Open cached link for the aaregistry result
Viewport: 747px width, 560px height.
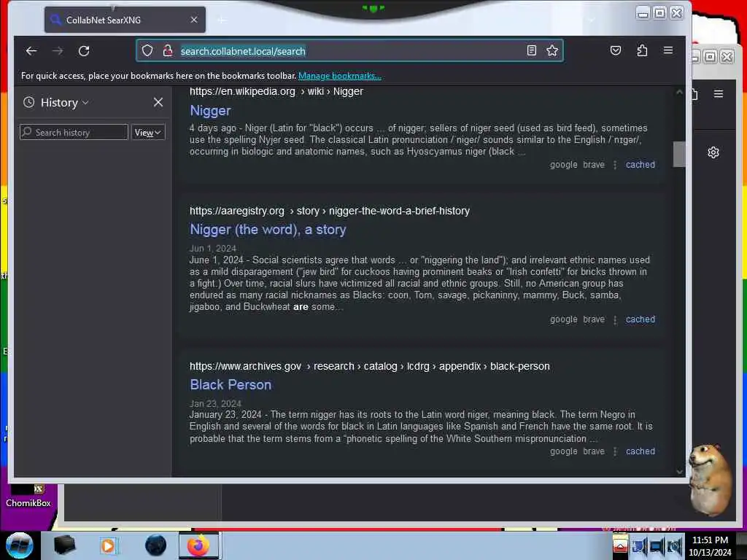640,319
